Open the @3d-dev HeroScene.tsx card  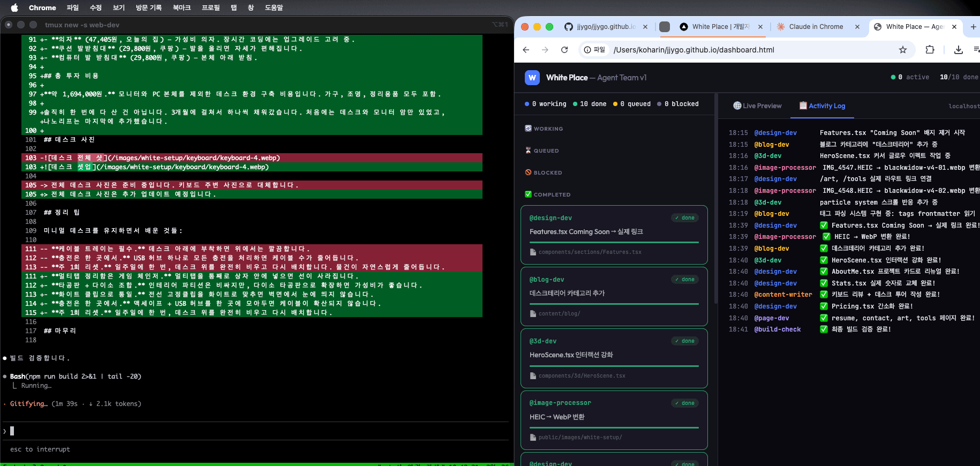614,358
